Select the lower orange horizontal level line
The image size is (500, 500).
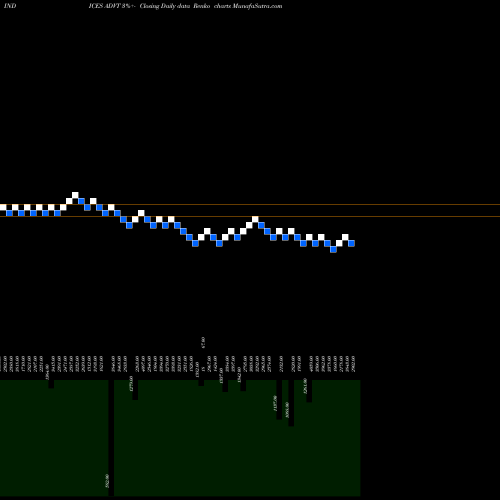coord(250,217)
